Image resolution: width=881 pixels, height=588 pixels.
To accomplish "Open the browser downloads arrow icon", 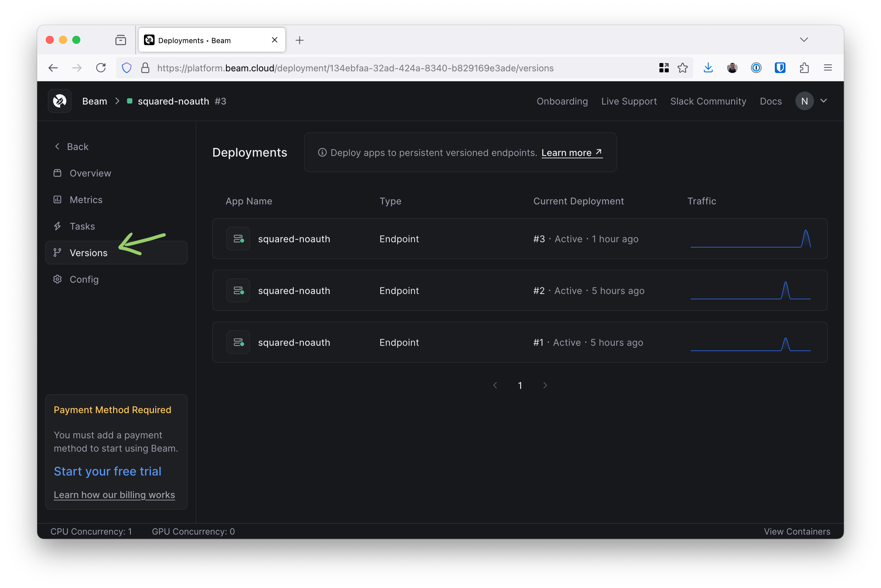I will (x=708, y=68).
